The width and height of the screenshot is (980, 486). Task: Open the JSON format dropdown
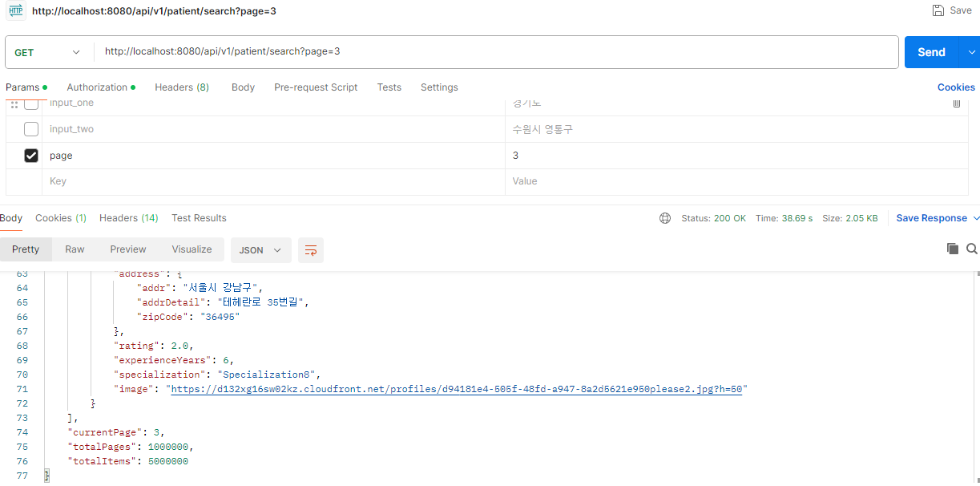tap(260, 250)
